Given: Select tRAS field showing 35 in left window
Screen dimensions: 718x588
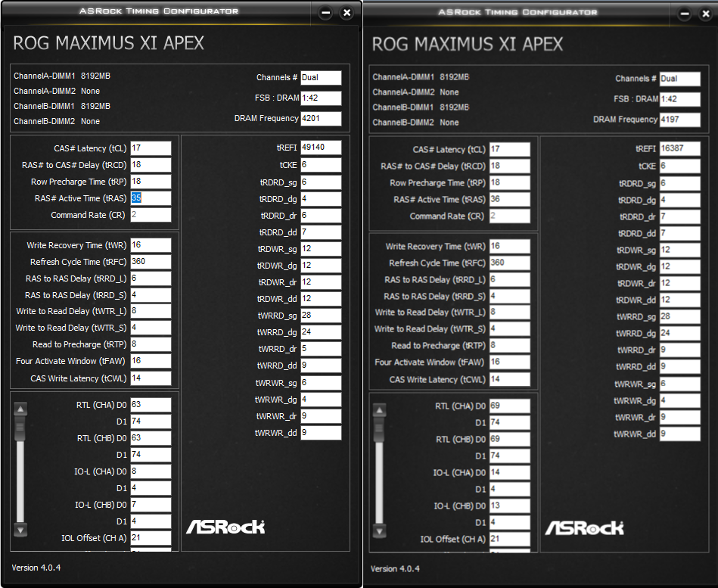Looking at the screenshot, I should click(x=151, y=198).
